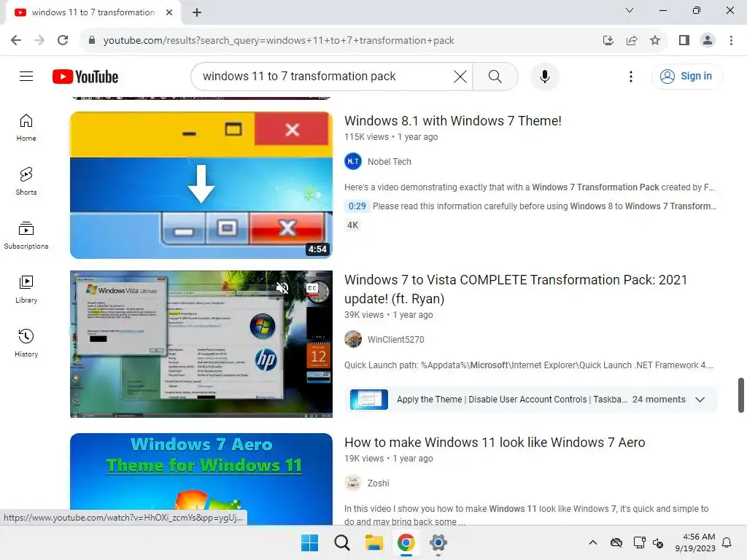Open Windows 8.1 with Windows 7 Theme video
This screenshot has height=560, width=747.
point(452,121)
